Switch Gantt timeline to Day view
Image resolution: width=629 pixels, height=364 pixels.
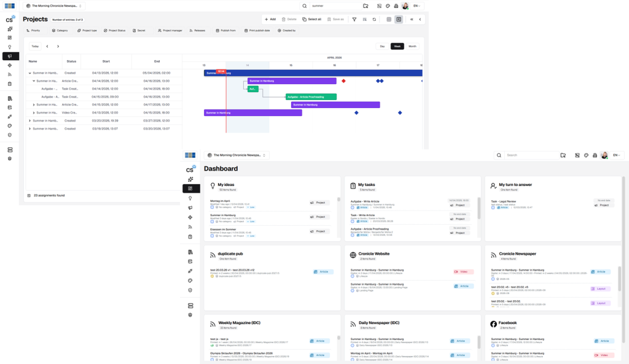pos(382,46)
